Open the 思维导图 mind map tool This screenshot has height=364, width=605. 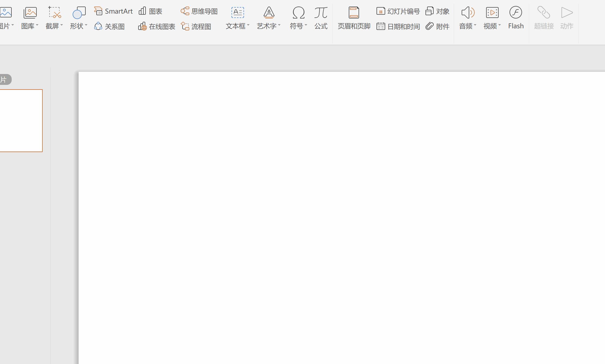tap(199, 11)
